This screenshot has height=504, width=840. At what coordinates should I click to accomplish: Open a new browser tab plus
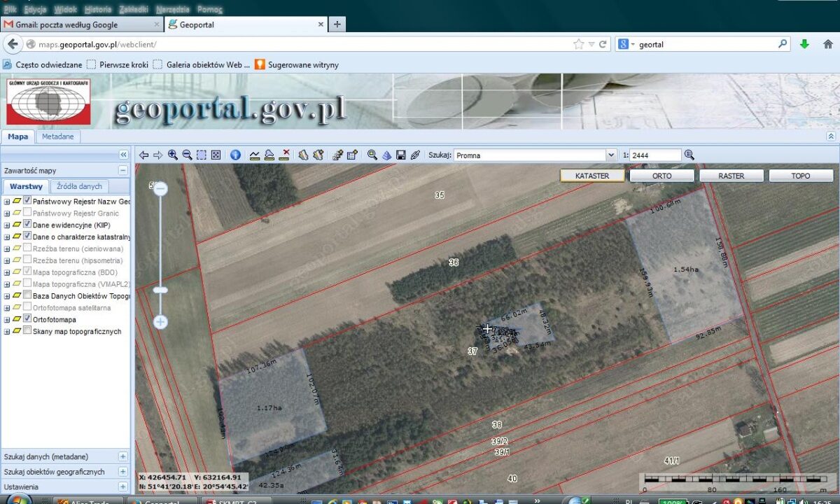tap(337, 24)
